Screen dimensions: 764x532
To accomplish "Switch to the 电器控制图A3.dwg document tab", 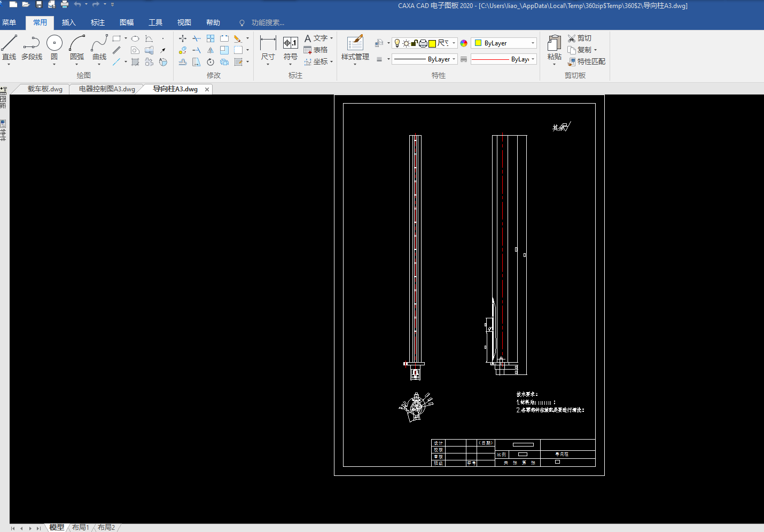I will (x=107, y=89).
